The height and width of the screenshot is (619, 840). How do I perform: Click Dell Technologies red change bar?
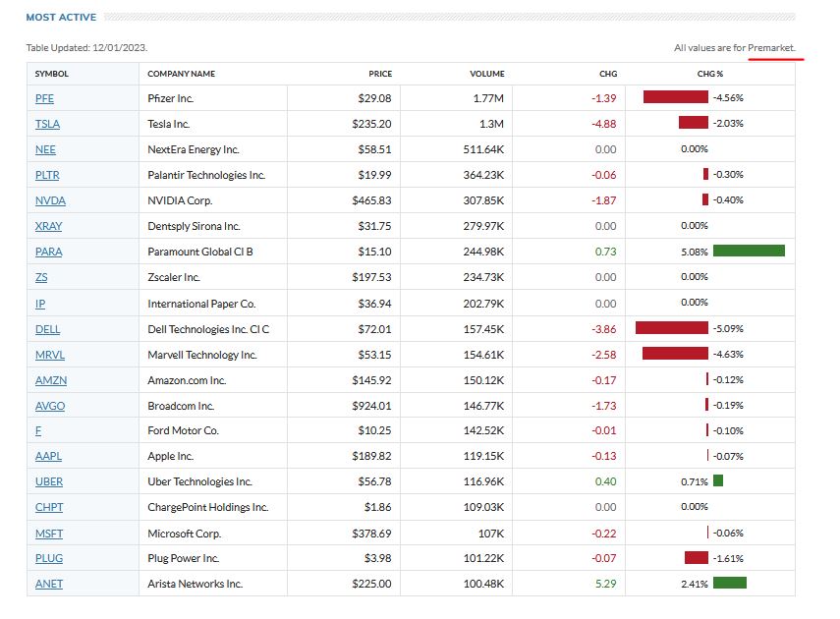pyautogui.click(x=671, y=328)
